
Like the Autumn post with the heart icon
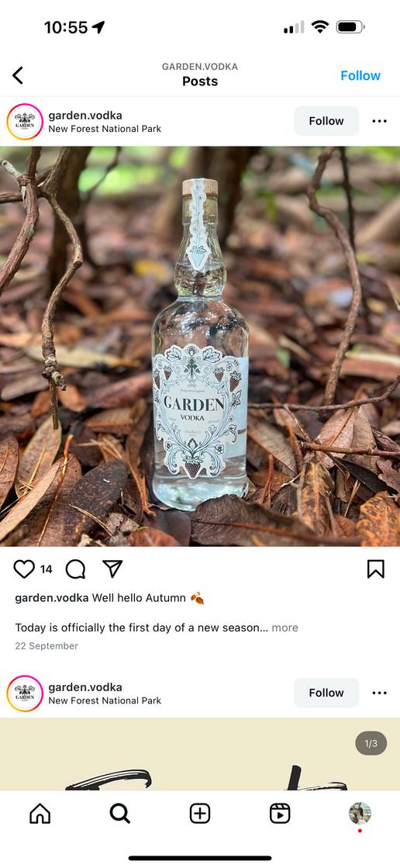pyautogui.click(x=24, y=569)
